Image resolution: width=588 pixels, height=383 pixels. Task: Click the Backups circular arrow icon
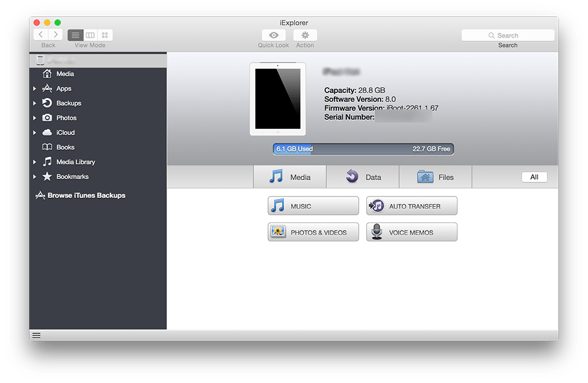47,103
